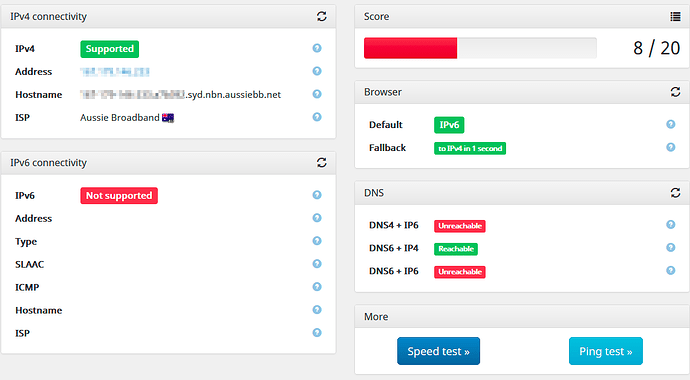Click the Reachable badge for DNS6 + IP4
The height and width of the screenshot is (380, 690).
(456, 249)
